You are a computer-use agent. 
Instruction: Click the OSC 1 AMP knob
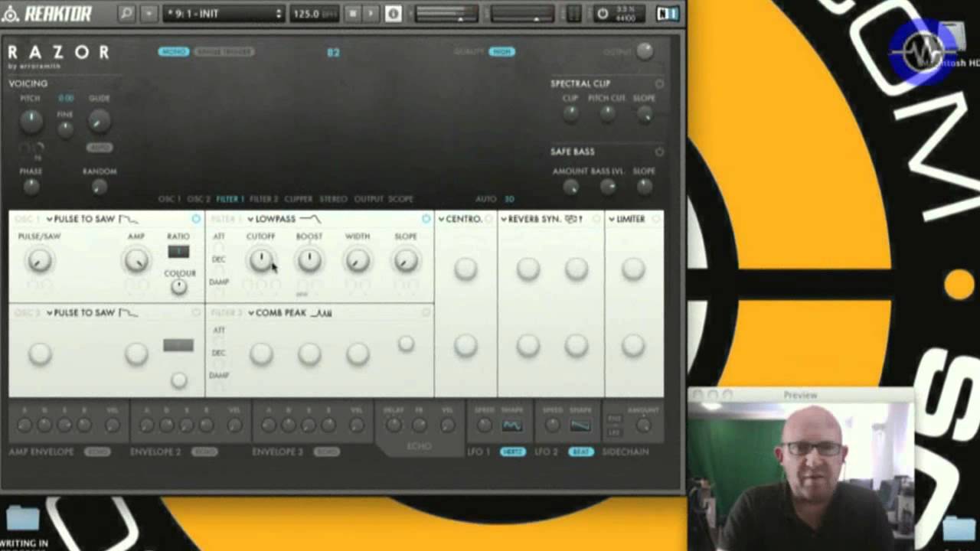click(x=136, y=261)
